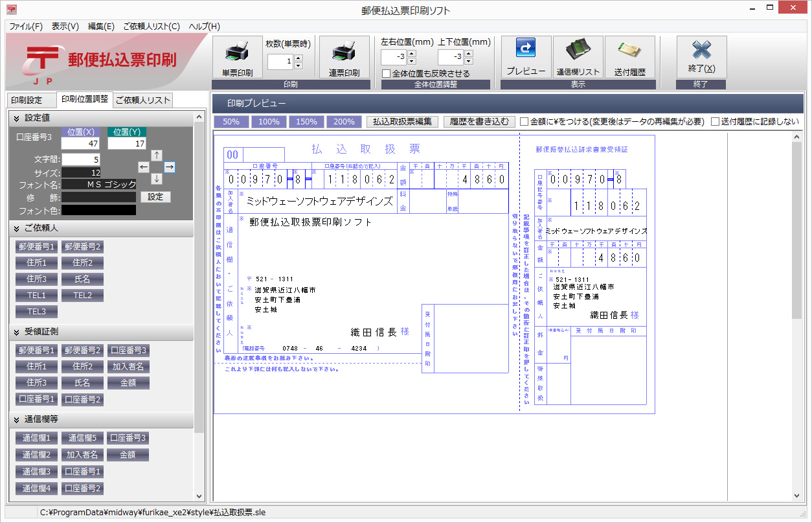
Task: Click the right arrow position button
Action: tap(170, 167)
